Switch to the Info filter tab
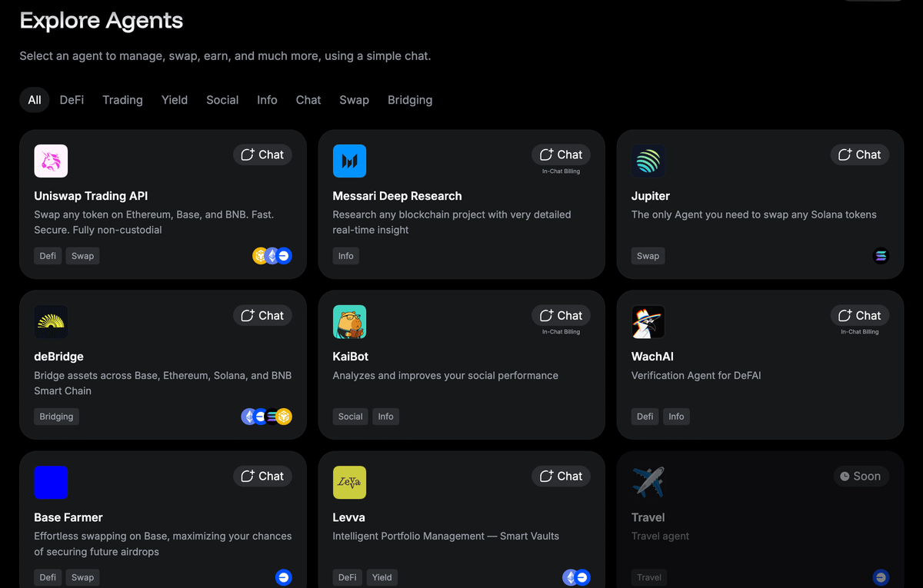Viewport: 923px width, 588px height. [267, 100]
